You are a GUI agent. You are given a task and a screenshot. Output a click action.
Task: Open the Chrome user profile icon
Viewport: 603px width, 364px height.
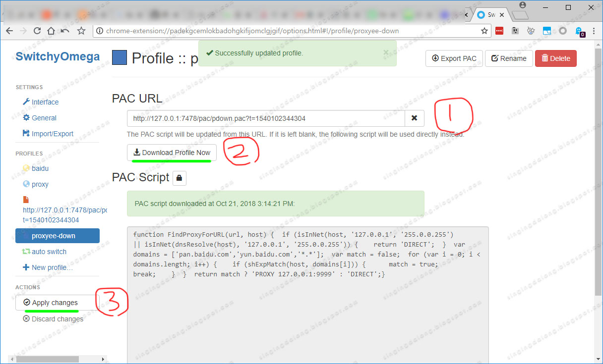click(x=522, y=5)
